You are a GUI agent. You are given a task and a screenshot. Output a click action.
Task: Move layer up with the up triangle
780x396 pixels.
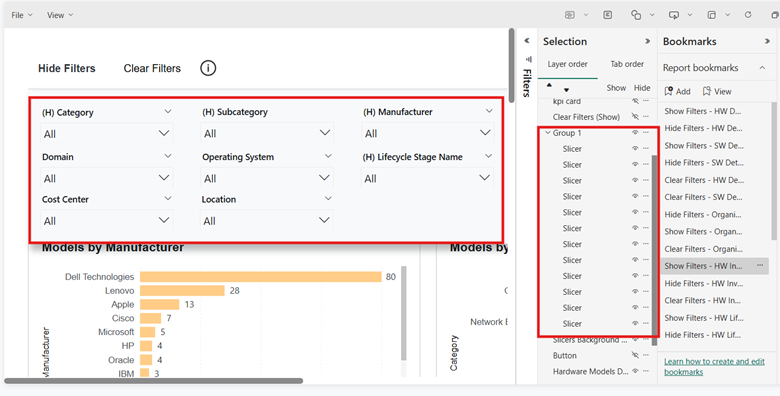pyautogui.click(x=549, y=85)
